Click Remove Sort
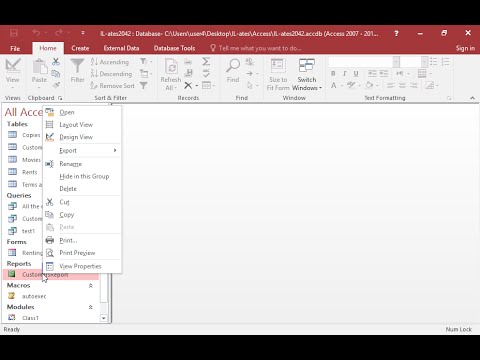This screenshot has width=480, height=360. pos(112,86)
